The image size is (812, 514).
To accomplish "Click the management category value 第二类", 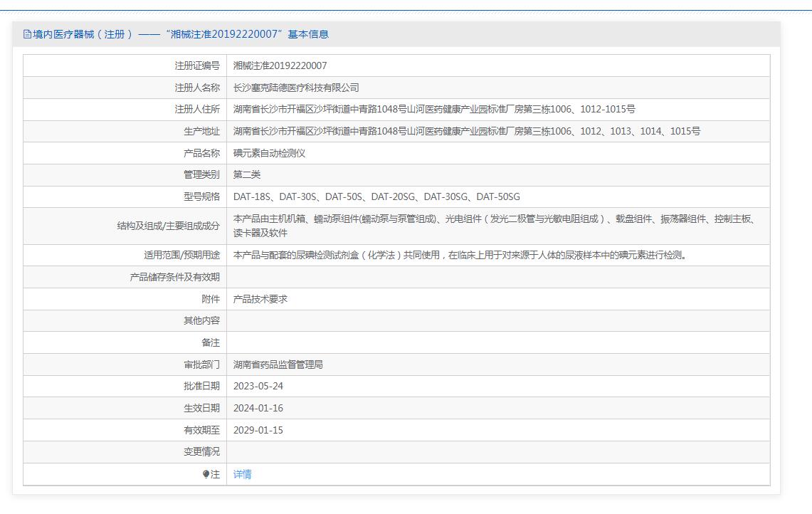I will (x=247, y=174).
